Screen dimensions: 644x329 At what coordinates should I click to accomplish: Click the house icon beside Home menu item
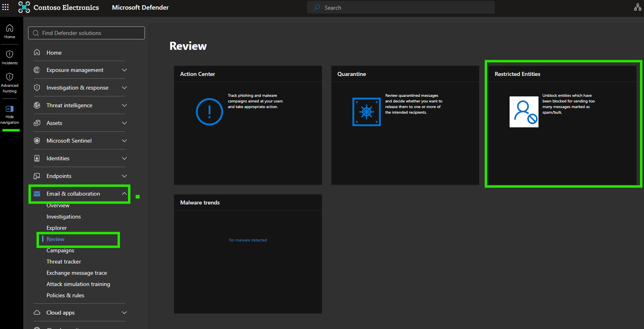(x=37, y=52)
